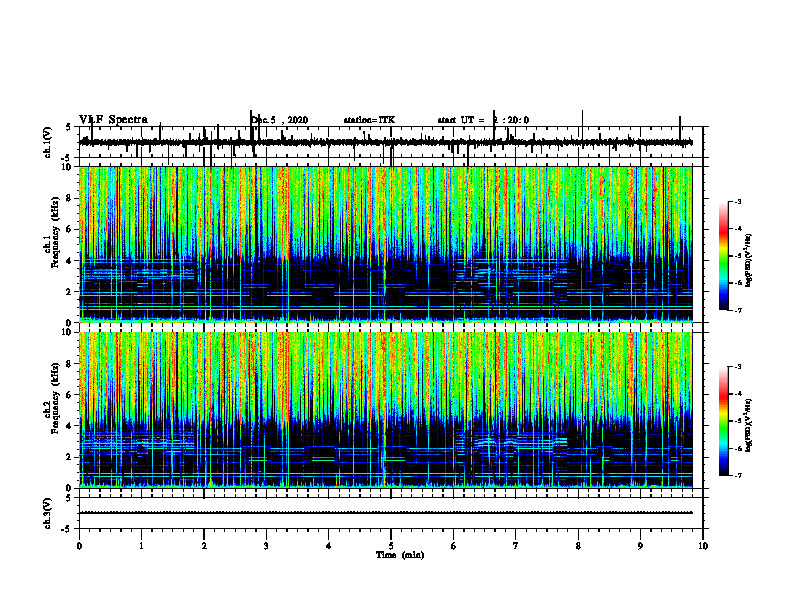The width and height of the screenshot is (792, 612).
Task: Click time axis tick label "2"
Action: [204, 546]
